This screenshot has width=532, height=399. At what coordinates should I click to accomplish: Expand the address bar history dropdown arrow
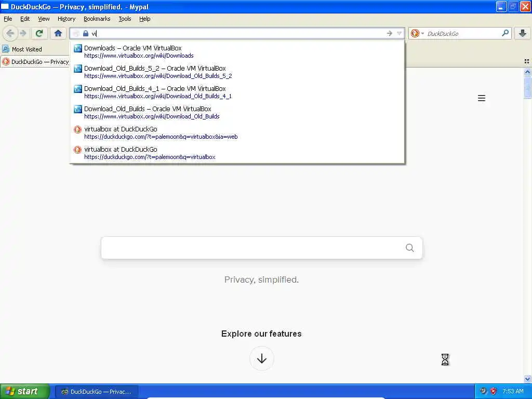coord(400,33)
